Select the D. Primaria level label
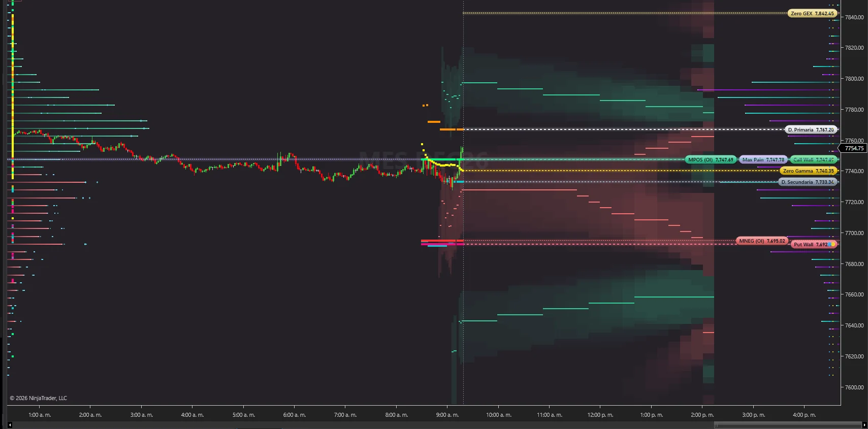868x429 pixels. (811, 130)
